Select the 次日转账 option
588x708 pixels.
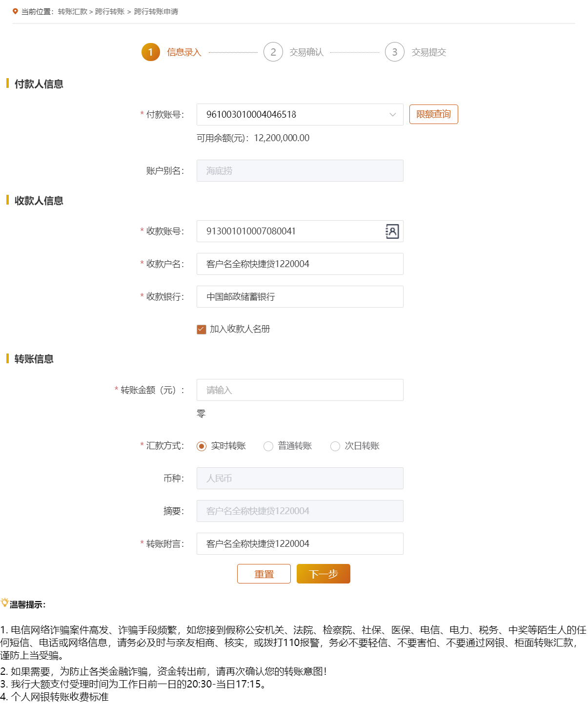335,446
